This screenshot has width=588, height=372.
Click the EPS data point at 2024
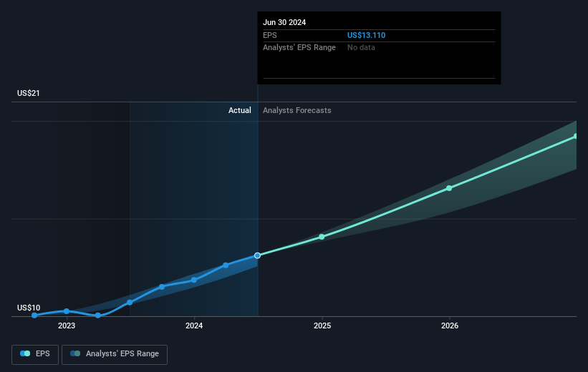click(194, 280)
